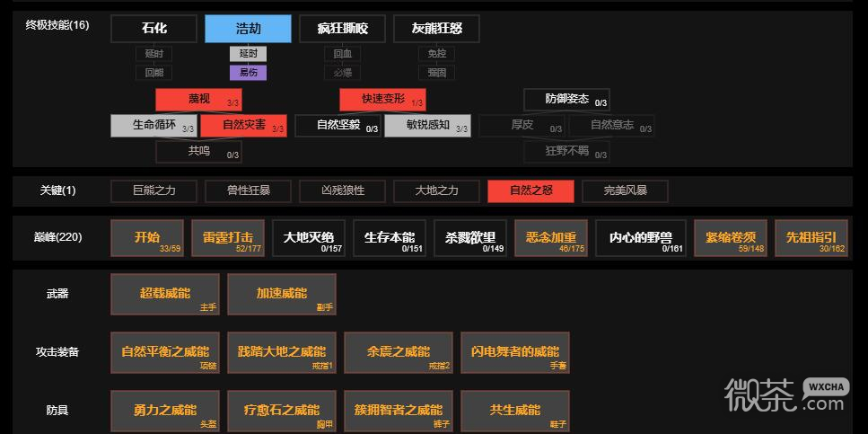Open the 超载威能 main-hand weapon aspect

165,295
